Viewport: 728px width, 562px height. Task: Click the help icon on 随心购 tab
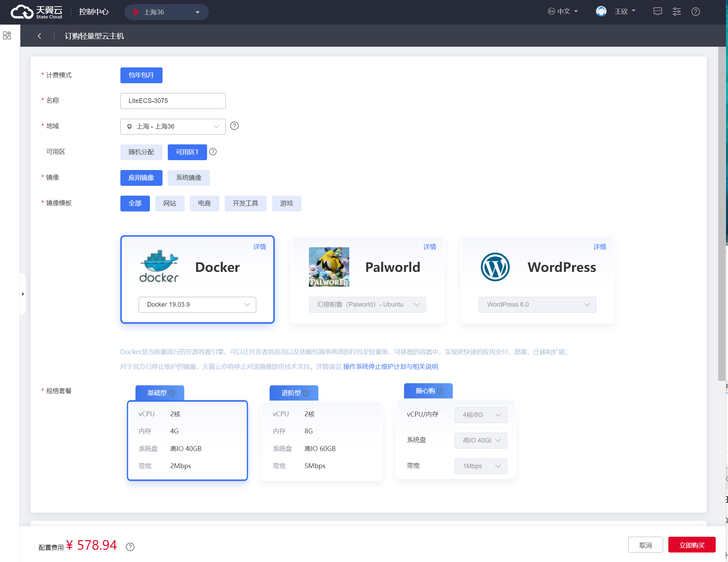click(x=440, y=391)
